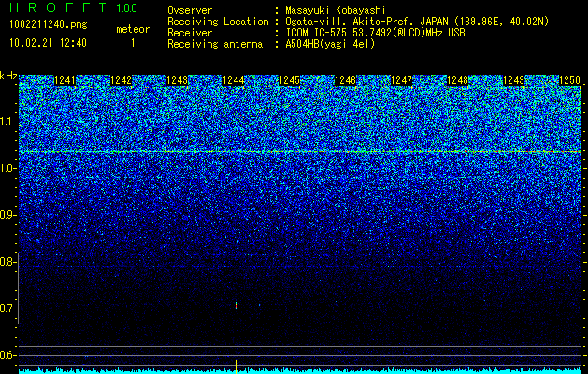Screen dimensions: 588x374
Task: Click the 1245 time marker
Action: click(x=290, y=80)
